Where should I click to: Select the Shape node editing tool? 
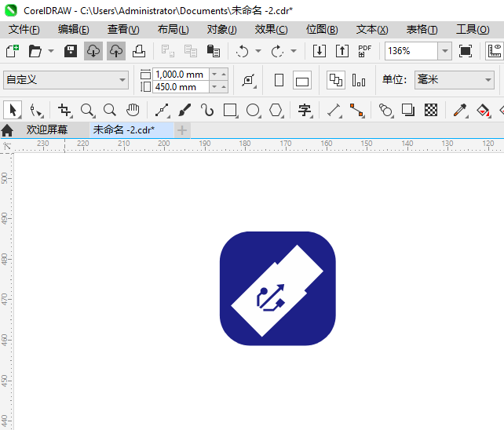click(35, 111)
